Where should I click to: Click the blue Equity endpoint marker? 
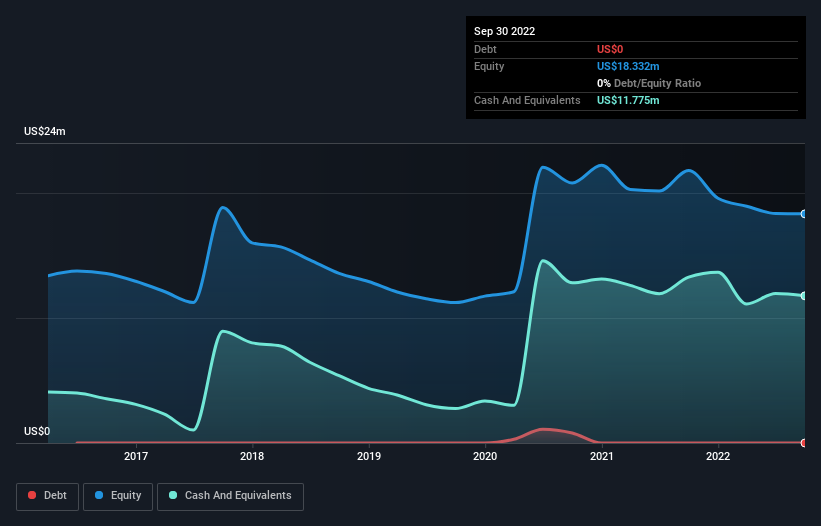(x=804, y=214)
